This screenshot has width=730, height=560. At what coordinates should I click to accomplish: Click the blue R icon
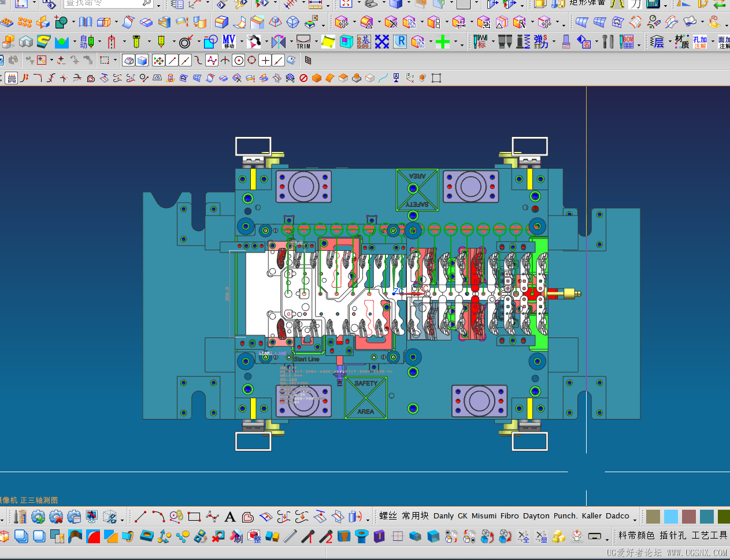point(400,42)
